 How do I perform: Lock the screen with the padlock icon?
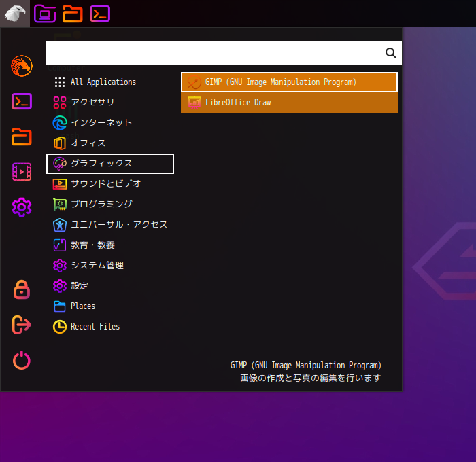pyautogui.click(x=22, y=289)
